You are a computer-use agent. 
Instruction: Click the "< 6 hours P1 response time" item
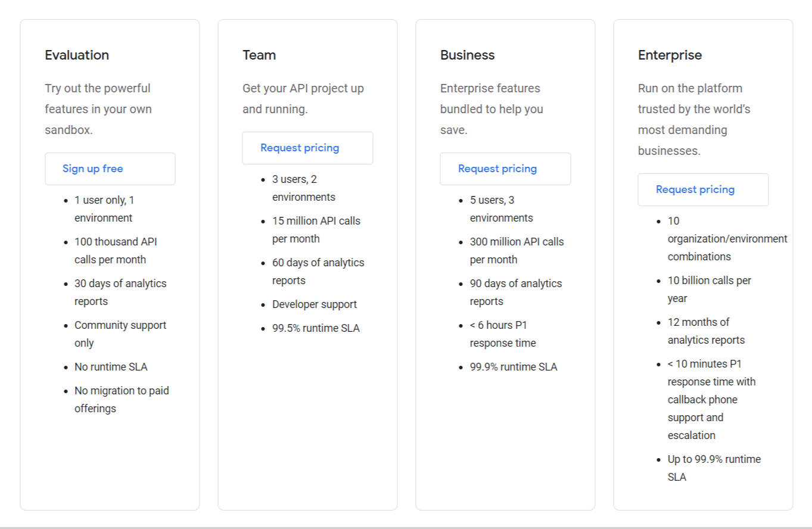502,334
